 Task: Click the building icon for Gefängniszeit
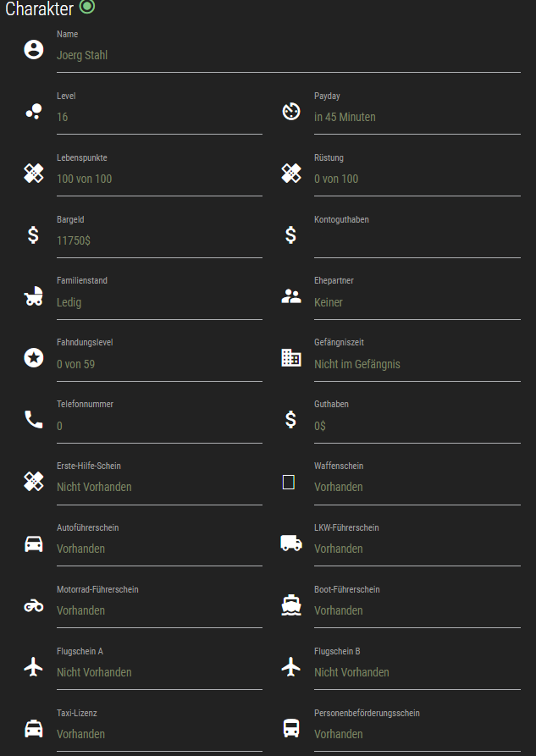tap(290, 358)
